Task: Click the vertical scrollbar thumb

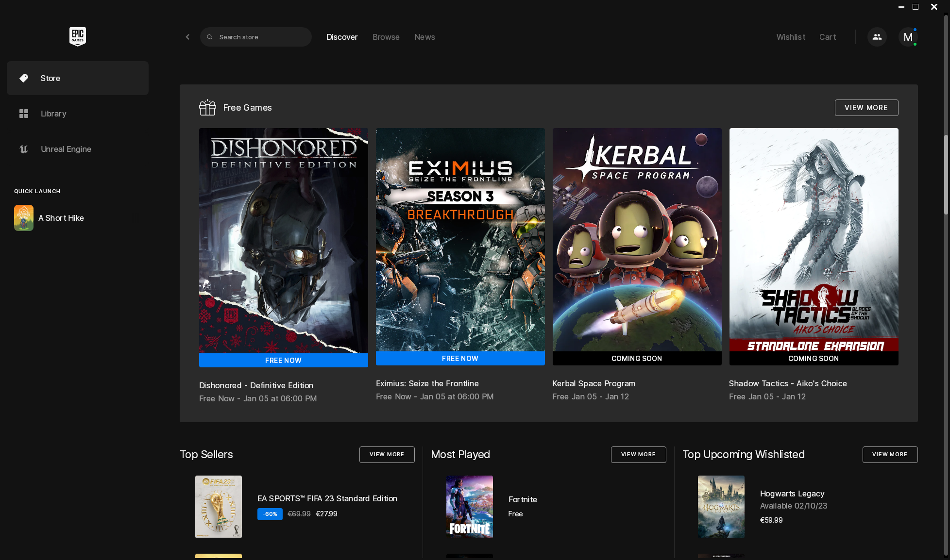Action: [946, 175]
